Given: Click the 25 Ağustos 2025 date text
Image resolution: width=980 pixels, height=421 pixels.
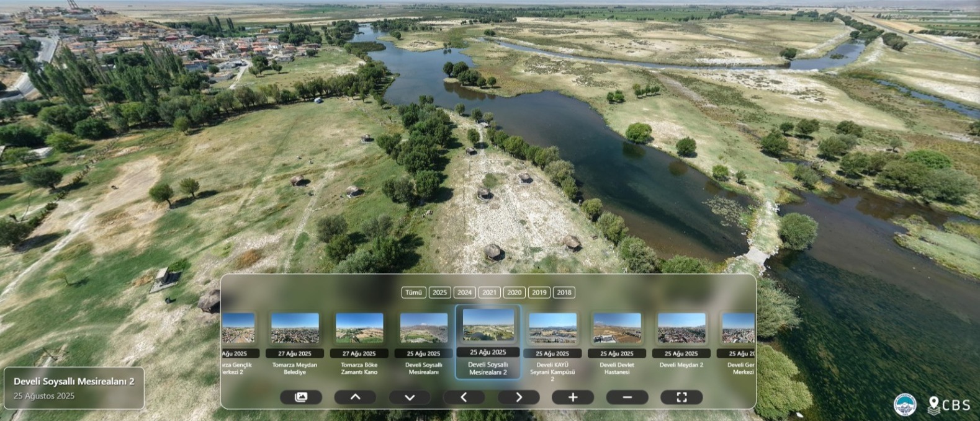Looking at the screenshot, I should pos(44,396).
